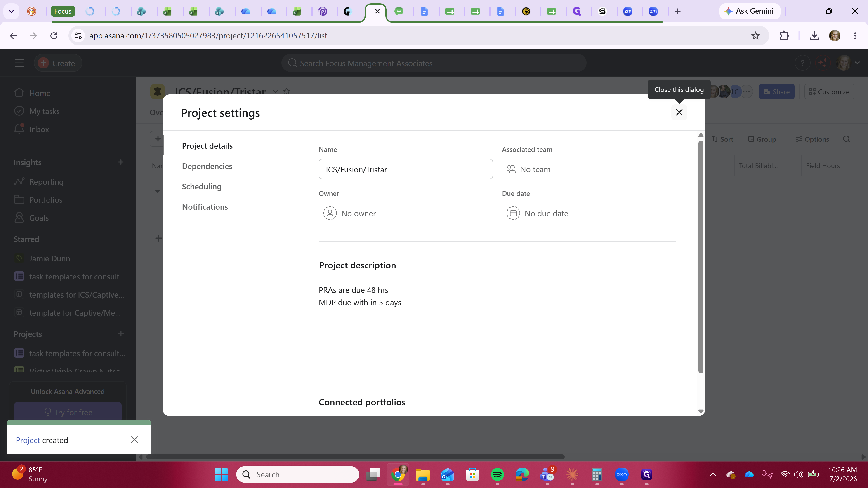868x488 pixels.
Task: Open browser downloads icon
Action: (814, 35)
